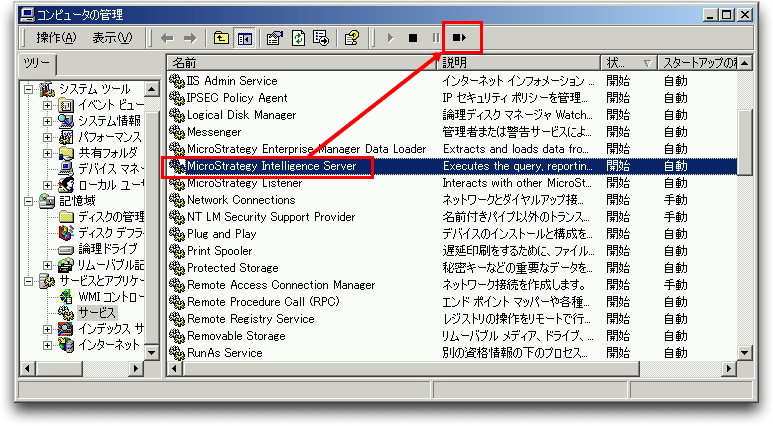Viewport: 773px width, 426px height.
Task: Click the IIS Admin Service gear icon
Action: click(x=176, y=81)
